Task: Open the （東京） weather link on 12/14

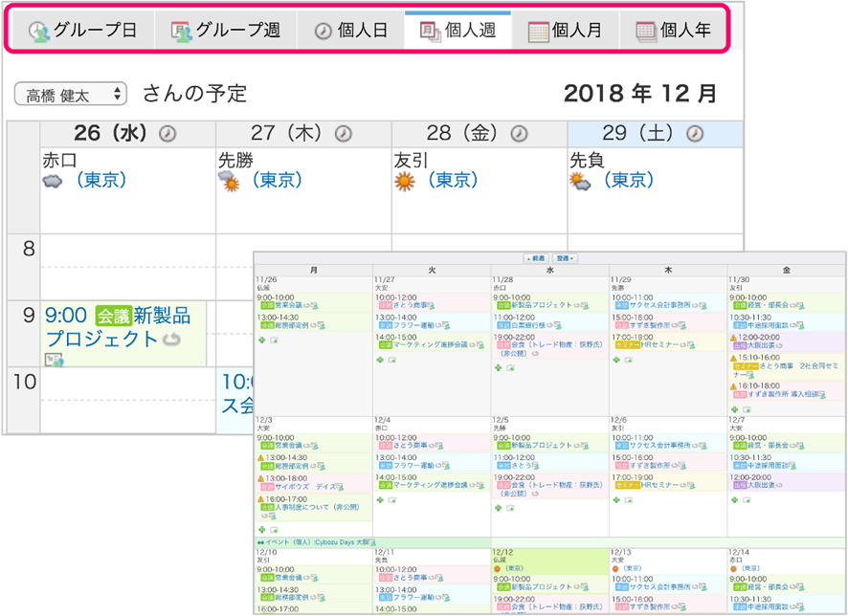Action: click(749, 568)
